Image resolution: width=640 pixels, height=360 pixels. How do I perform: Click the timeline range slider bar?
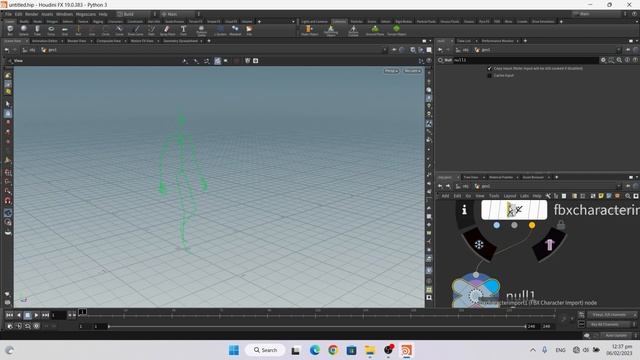tap(317, 326)
